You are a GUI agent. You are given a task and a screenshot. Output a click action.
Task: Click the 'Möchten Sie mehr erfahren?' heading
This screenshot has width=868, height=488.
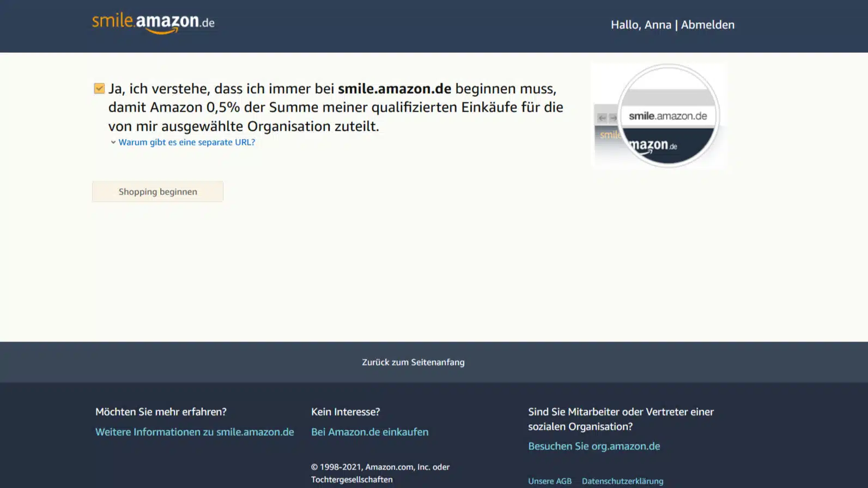pyautogui.click(x=161, y=412)
